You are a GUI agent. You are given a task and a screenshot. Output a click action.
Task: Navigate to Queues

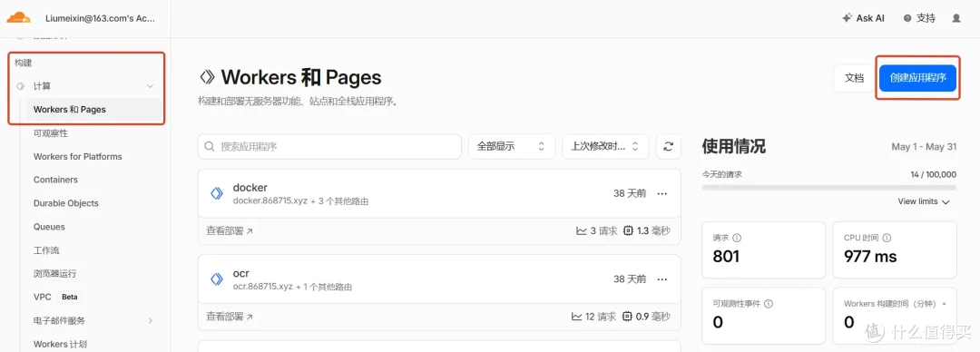click(49, 227)
